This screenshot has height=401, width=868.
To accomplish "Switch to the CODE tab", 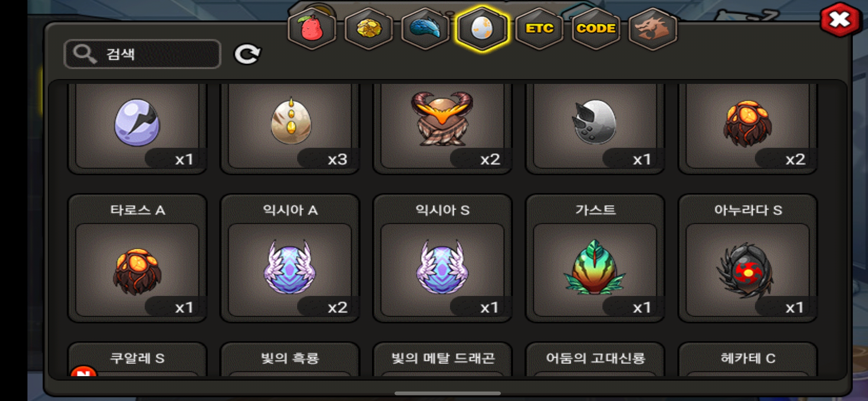I will pyautogui.click(x=596, y=29).
